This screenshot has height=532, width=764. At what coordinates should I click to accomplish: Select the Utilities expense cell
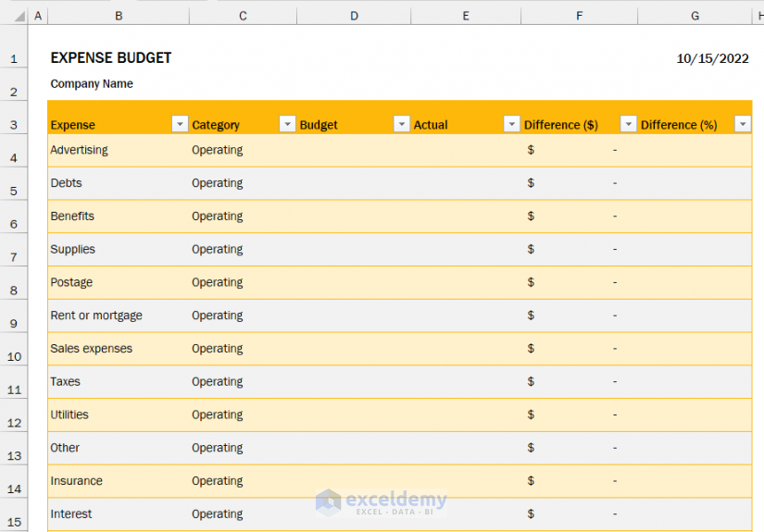(119, 415)
